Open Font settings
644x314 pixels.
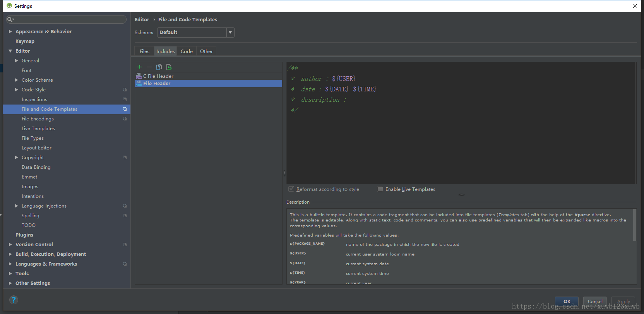click(x=27, y=70)
